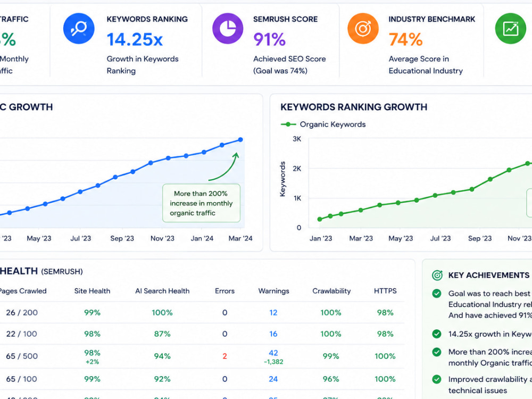
Task: Click the 'KEY ACHIEVEMENTS' heading
Action: point(489,275)
